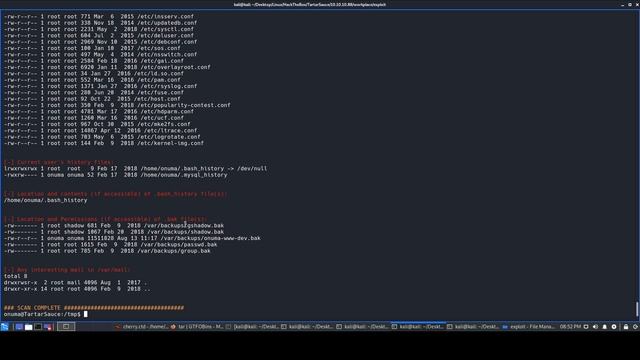Open the power manager tray icon
Screen dimensions: 640x360
(614, 327)
